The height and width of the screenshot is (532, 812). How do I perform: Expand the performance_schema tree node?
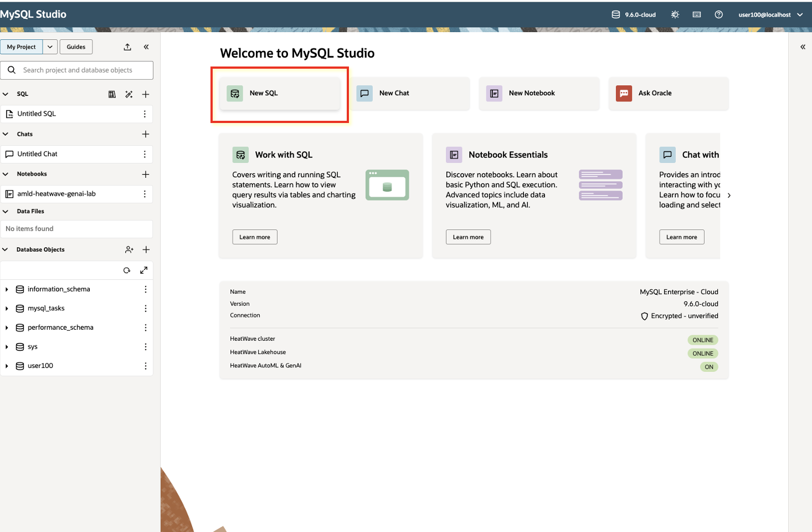pyautogui.click(x=7, y=328)
